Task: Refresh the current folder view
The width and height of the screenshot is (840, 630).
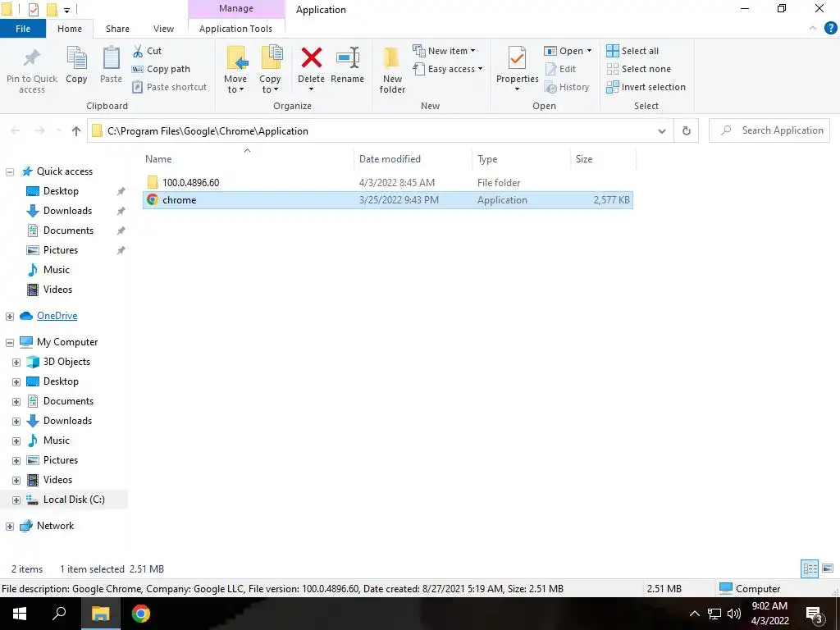Action: click(687, 130)
